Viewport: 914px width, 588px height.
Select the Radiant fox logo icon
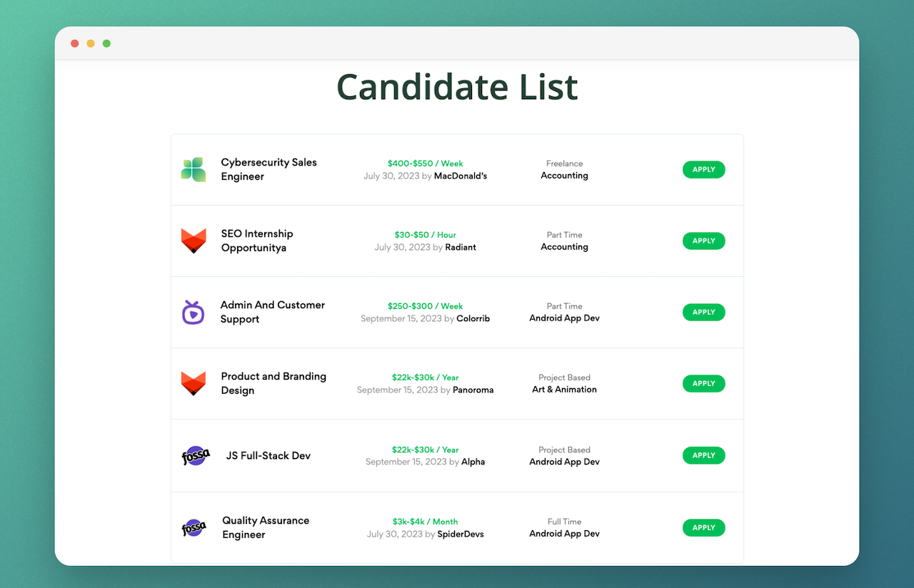click(x=193, y=240)
